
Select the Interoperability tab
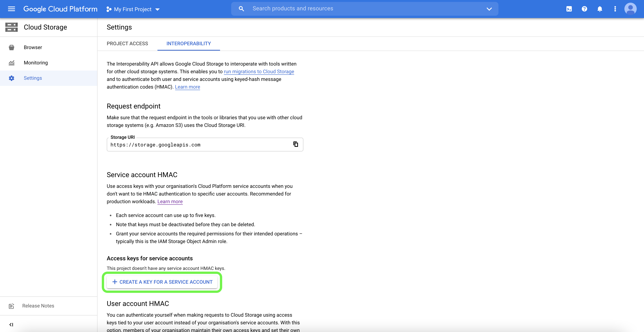point(189,44)
